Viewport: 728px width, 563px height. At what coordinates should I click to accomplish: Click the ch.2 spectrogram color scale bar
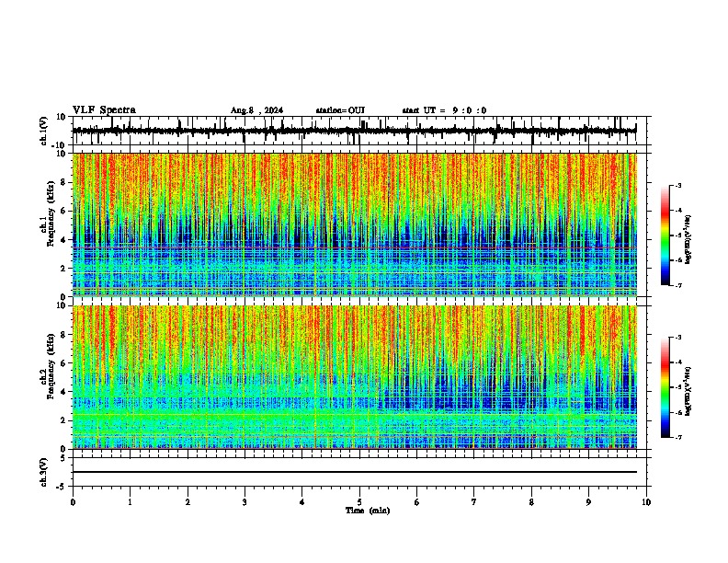coord(665,387)
